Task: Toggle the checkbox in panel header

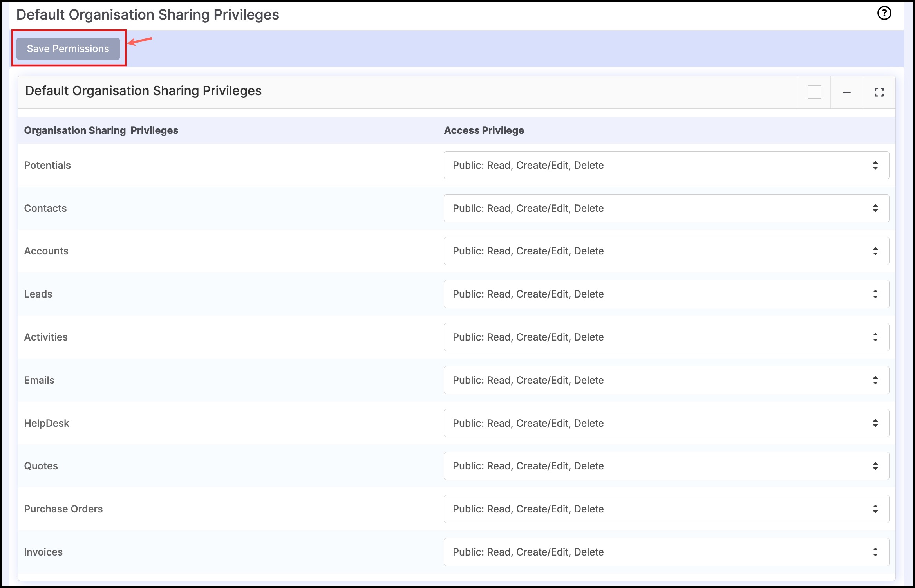Action: [814, 92]
